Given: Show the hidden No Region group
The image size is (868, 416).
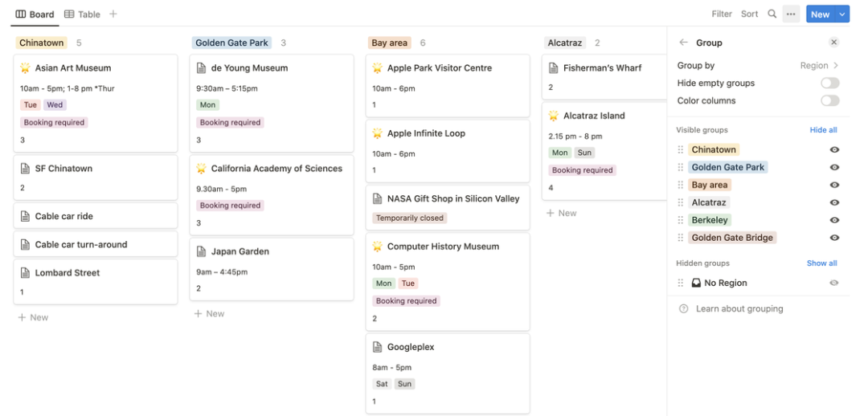Looking at the screenshot, I should (834, 283).
